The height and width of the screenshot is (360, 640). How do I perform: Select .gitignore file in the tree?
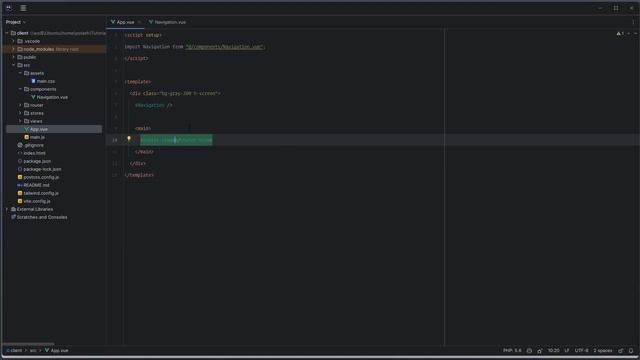point(33,145)
